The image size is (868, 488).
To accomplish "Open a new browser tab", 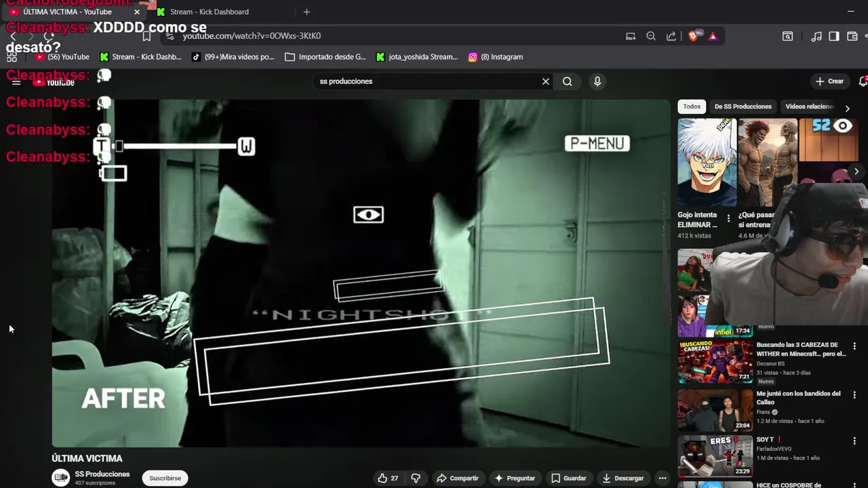I will pos(307,12).
